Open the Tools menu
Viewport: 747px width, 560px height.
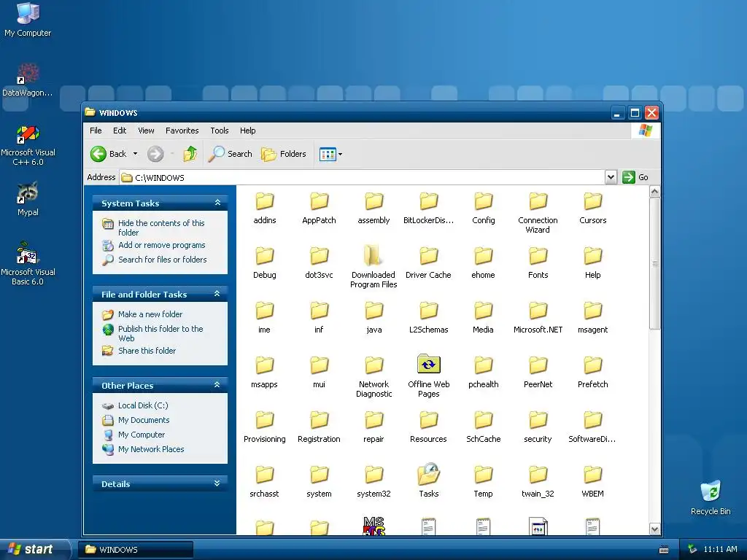coord(220,131)
